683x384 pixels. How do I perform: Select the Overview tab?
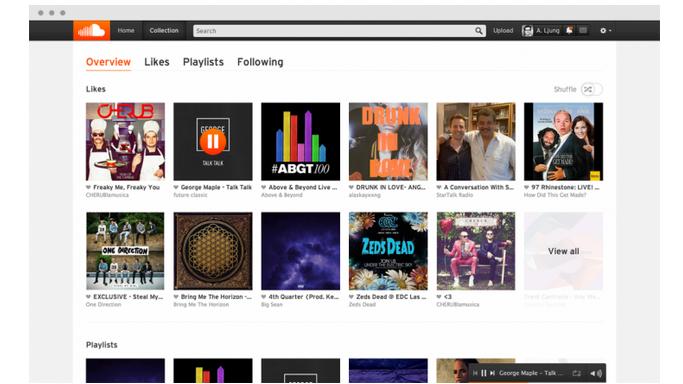coord(108,62)
